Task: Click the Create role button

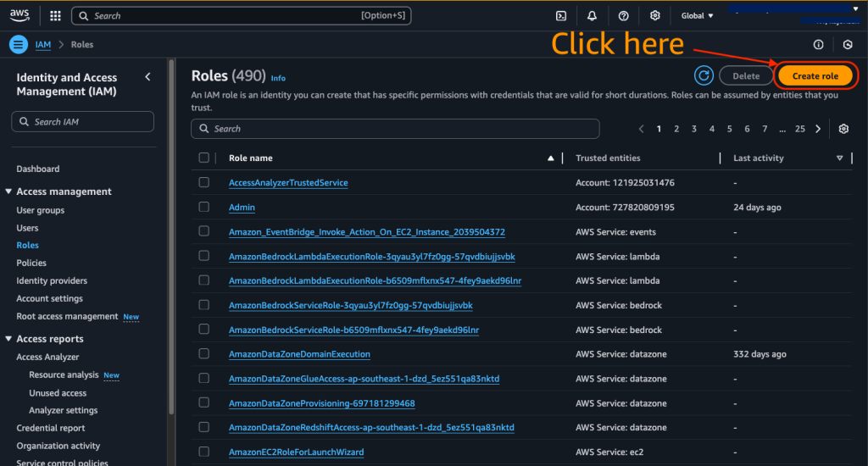Action: click(x=815, y=75)
